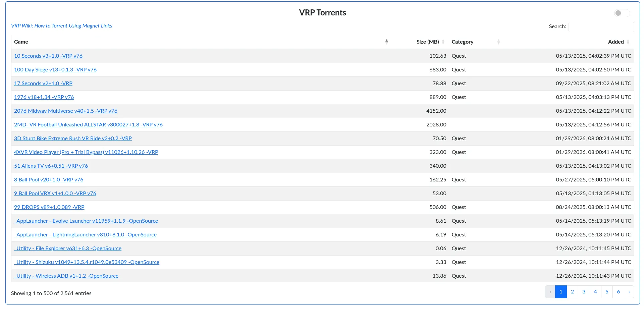Open the 9 Ball Pool VRX link
Viewport: 644px width, 333px height.
tap(55, 193)
